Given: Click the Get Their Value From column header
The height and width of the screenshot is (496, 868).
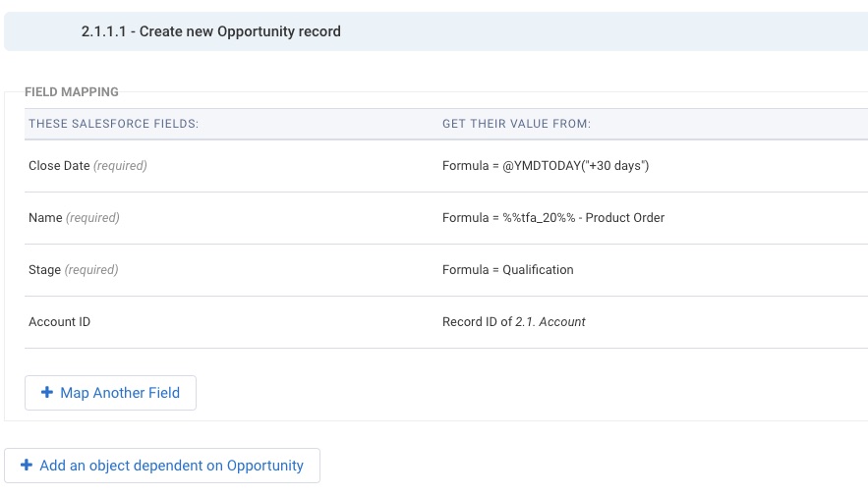Looking at the screenshot, I should (516, 124).
